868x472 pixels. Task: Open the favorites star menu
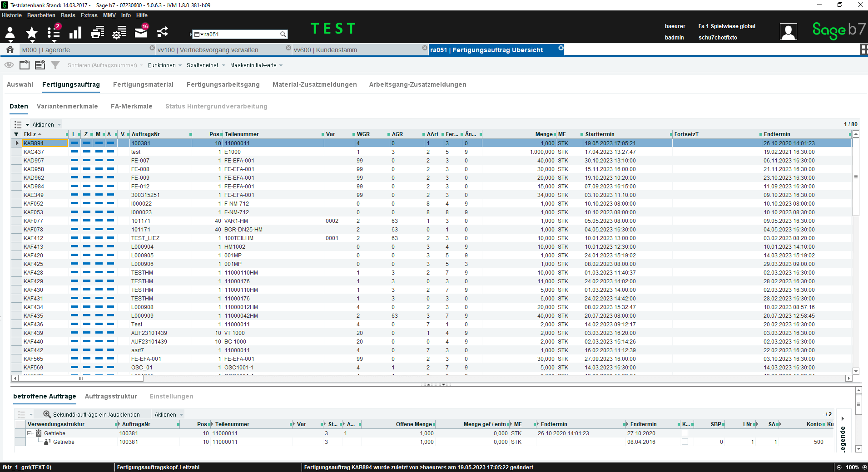click(31, 33)
